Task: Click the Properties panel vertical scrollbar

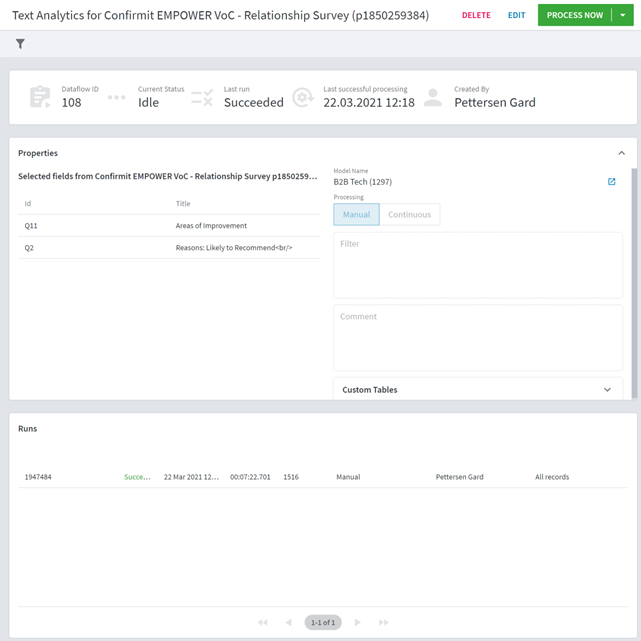Action: (634, 283)
